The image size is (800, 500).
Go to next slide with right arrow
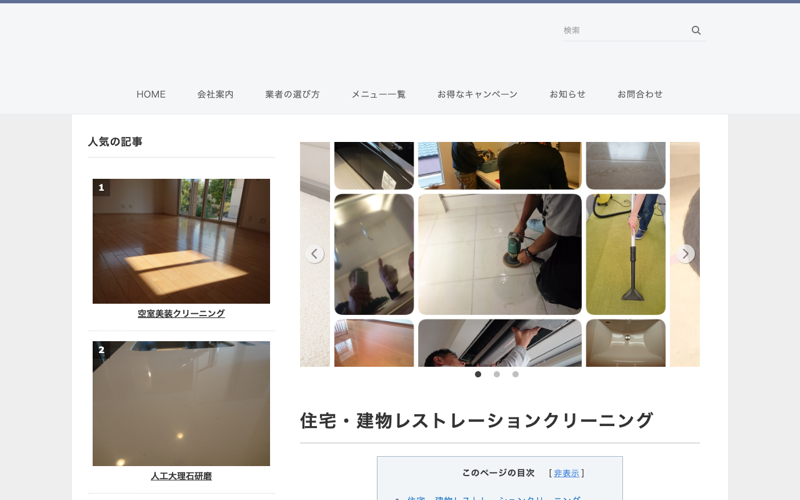click(x=685, y=254)
